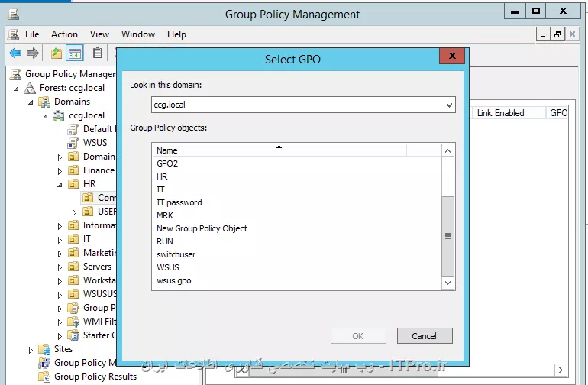Collapse the Domains tree node
The height and width of the screenshot is (385, 588).
tap(31, 102)
